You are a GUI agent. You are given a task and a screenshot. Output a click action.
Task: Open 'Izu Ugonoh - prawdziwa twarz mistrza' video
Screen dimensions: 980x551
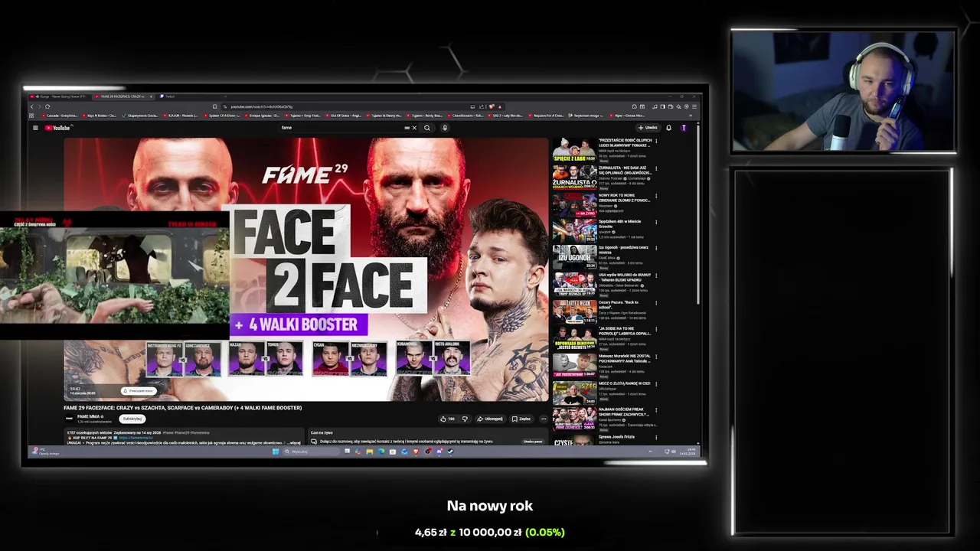603,257
